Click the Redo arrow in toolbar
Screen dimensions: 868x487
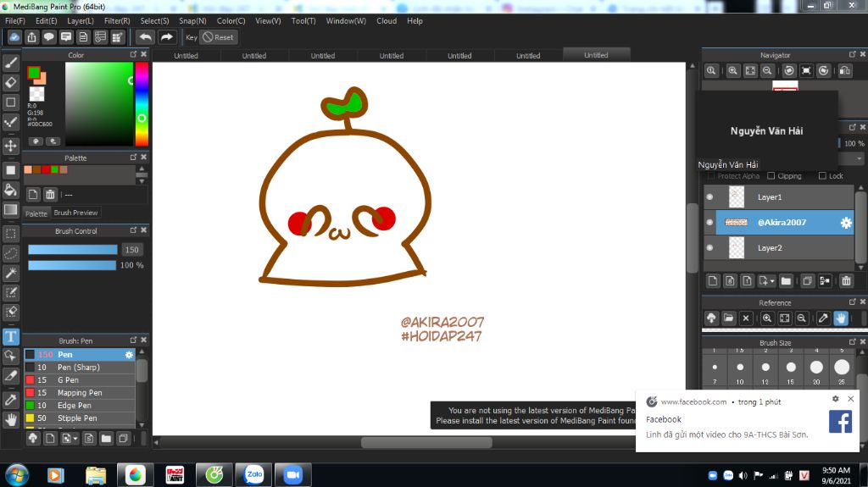pos(166,37)
